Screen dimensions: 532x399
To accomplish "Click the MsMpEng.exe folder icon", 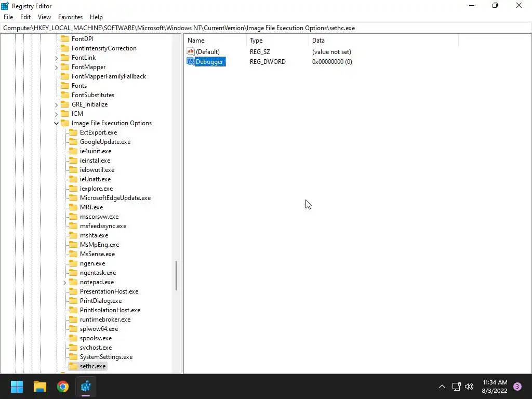I will click(73, 245).
